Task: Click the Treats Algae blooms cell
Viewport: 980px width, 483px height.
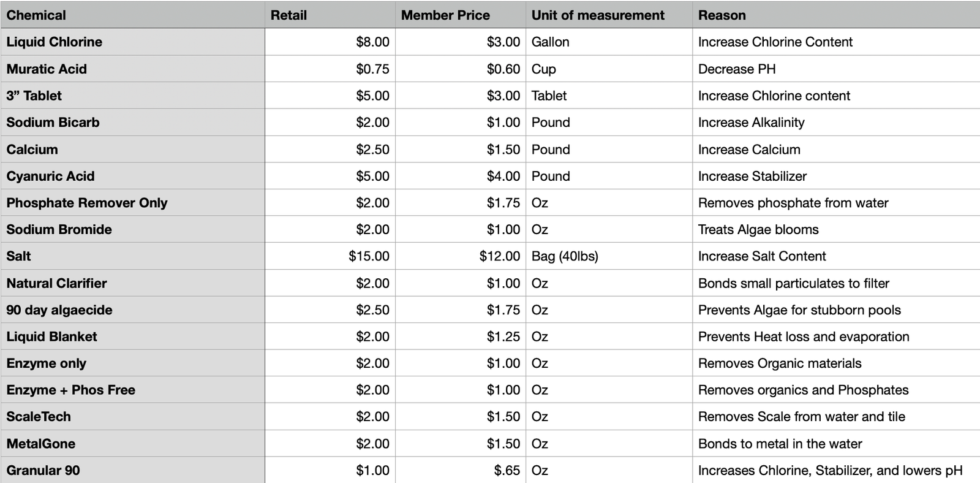Action: 758,230
